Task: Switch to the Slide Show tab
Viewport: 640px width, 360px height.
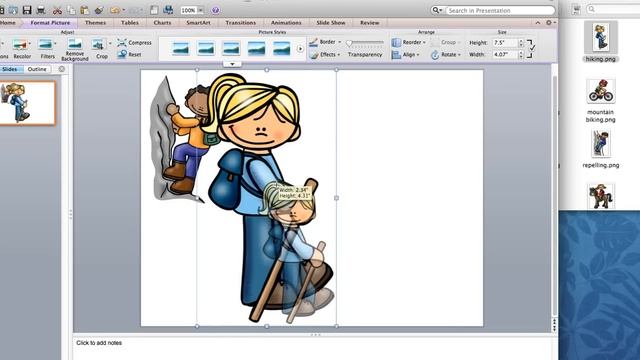Action: click(331, 23)
